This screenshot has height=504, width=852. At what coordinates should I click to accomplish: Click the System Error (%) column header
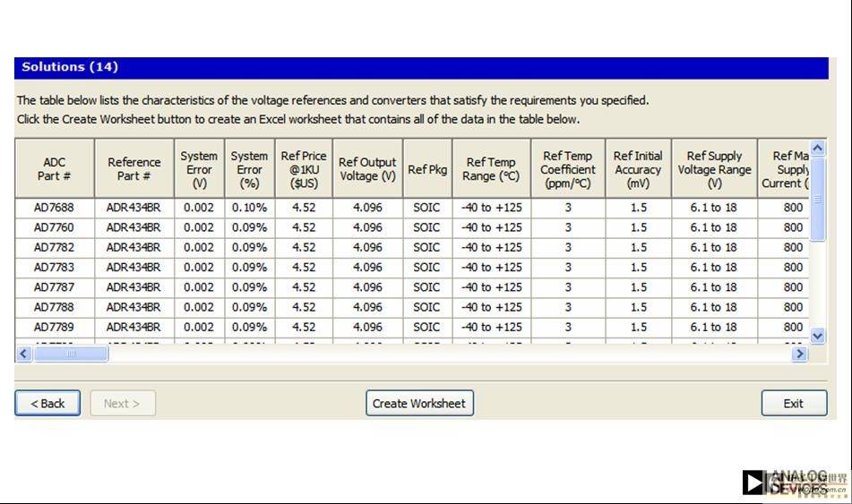249,168
